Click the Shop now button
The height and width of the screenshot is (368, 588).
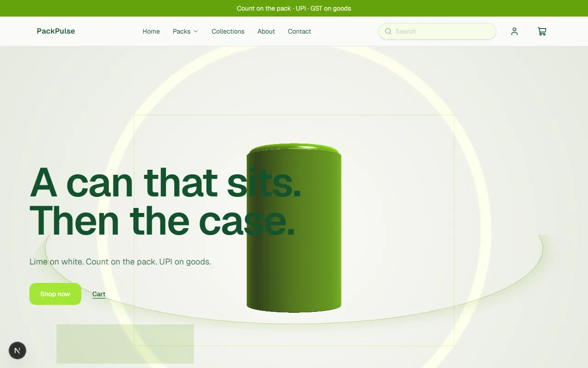tap(55, 294)
